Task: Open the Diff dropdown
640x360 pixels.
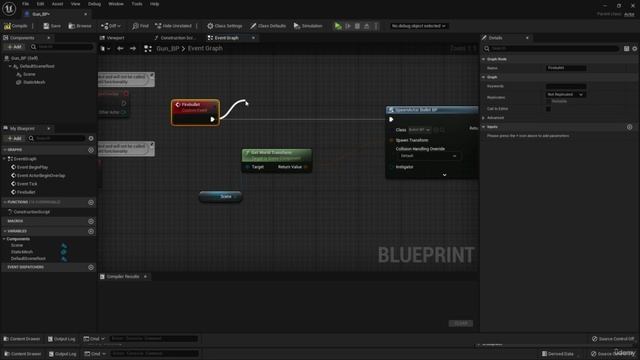Action: click(x=111, y=26)
